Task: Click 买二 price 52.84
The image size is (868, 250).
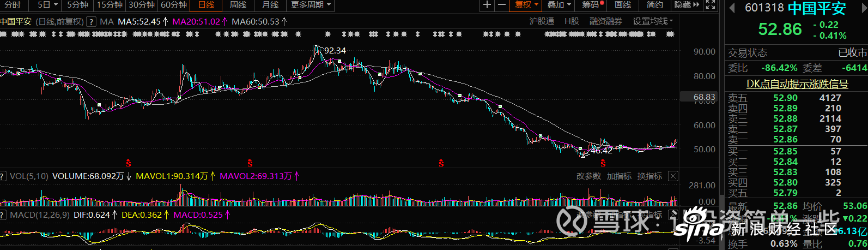Action: [x=785, y=162]
